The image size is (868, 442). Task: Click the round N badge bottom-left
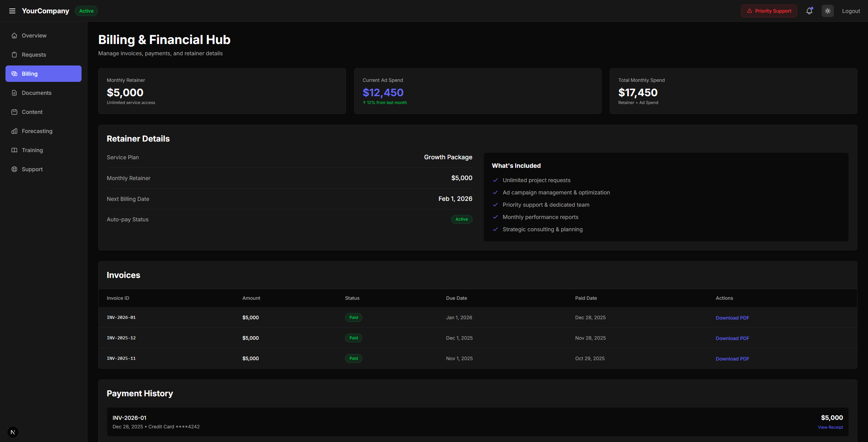13,432
